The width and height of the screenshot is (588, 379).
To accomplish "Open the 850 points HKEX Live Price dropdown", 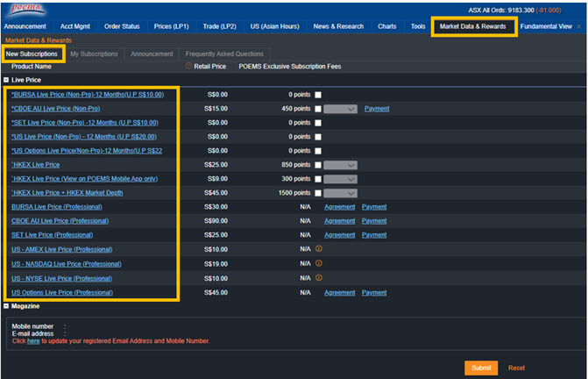I will click(340, 165).
